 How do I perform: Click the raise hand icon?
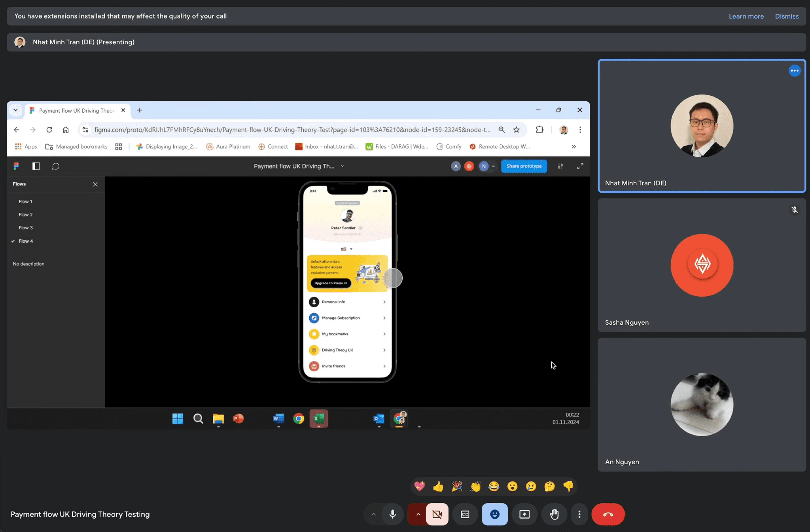(554, 514)
